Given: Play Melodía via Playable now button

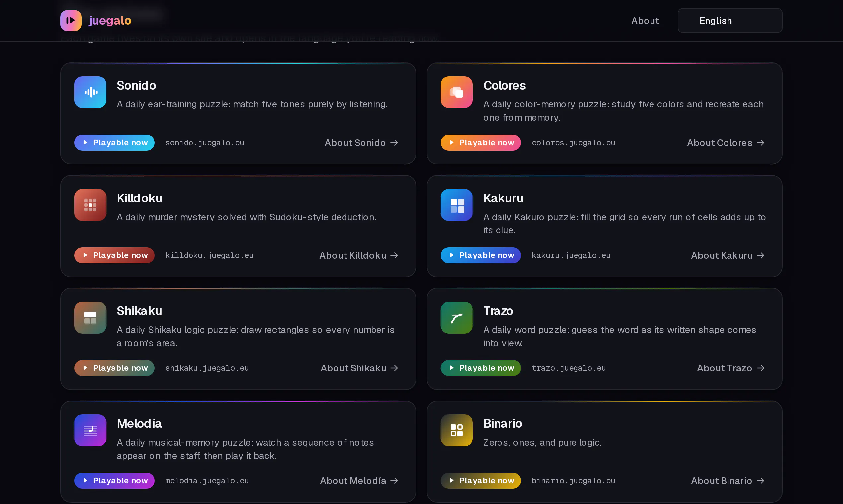Looking at the screenshot, I should (114, 481).
